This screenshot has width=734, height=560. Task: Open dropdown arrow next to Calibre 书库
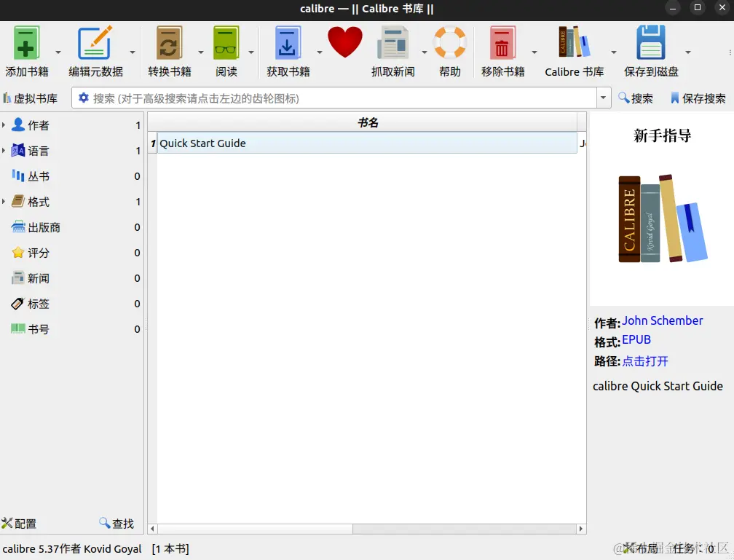pos(614,52)
